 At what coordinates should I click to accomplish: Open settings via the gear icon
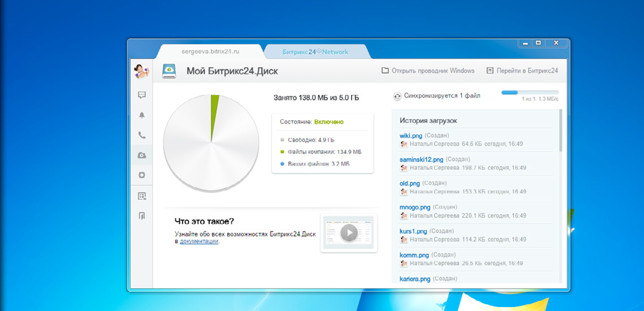click(x=142, y=175)
